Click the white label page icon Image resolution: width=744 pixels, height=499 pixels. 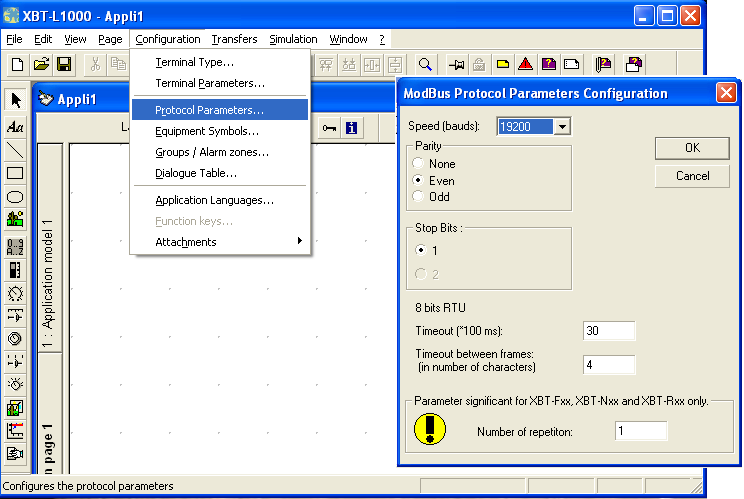point(572,64)
